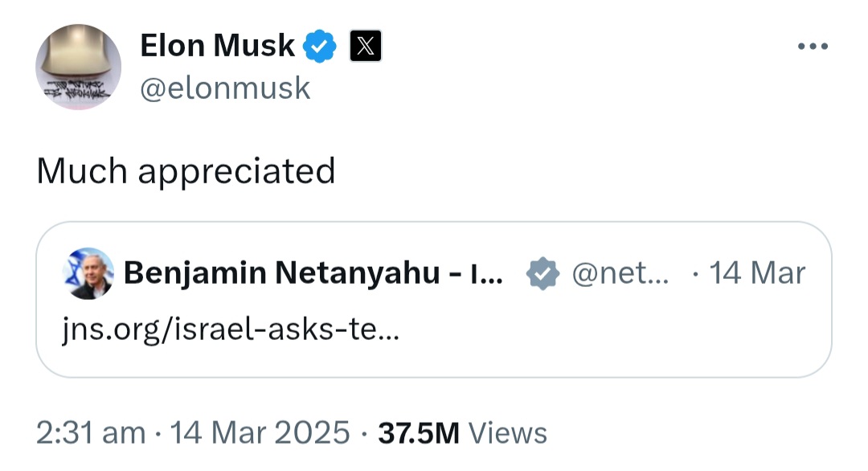
Task: Open the three-dot more options menu
Action: tap(813, 46)
